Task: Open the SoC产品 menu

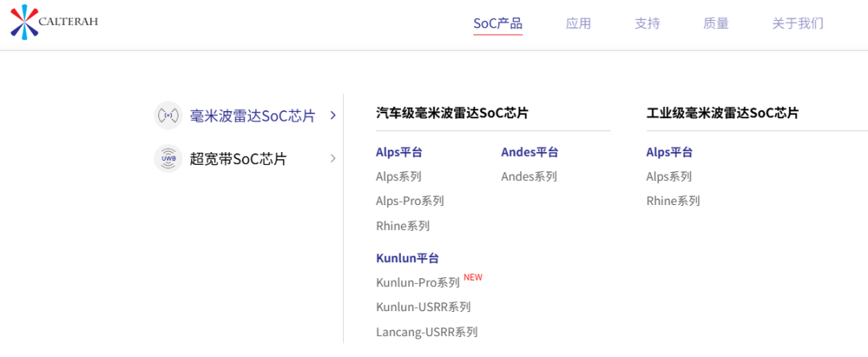Action: point(497,23)
